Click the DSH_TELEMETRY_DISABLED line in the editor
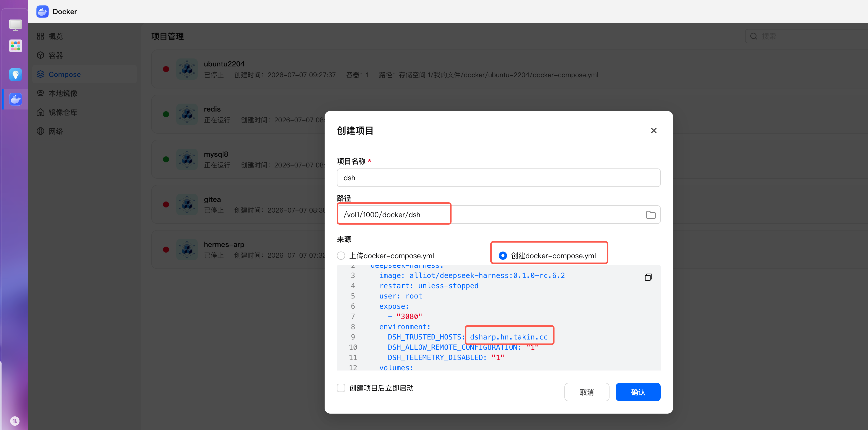Viewport: 868px width, 430px height. click(446, 357)
